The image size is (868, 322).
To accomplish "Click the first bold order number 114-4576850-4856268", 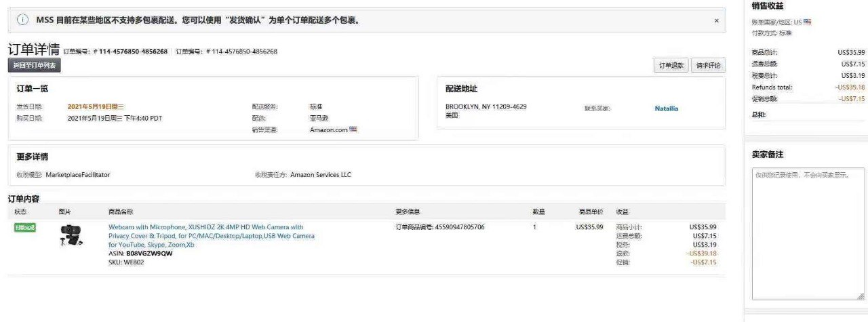I will coord(133,52).
